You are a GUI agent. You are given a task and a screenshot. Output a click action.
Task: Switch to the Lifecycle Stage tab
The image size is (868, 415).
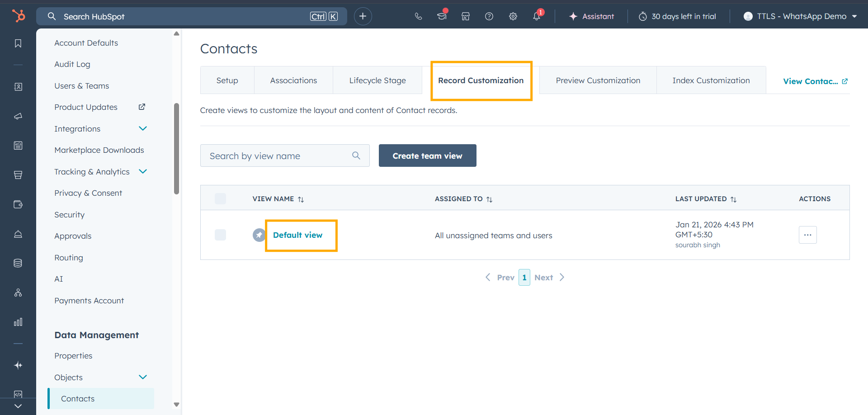point(377,80)
